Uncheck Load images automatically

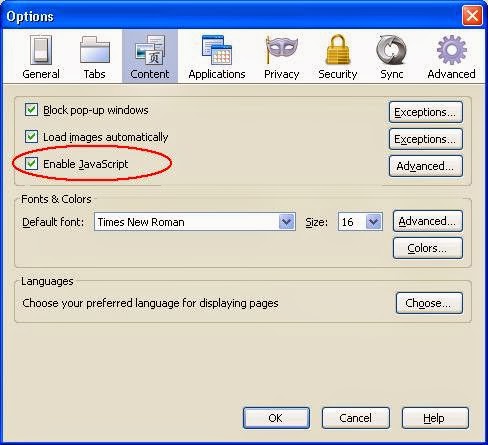(31, 137)
